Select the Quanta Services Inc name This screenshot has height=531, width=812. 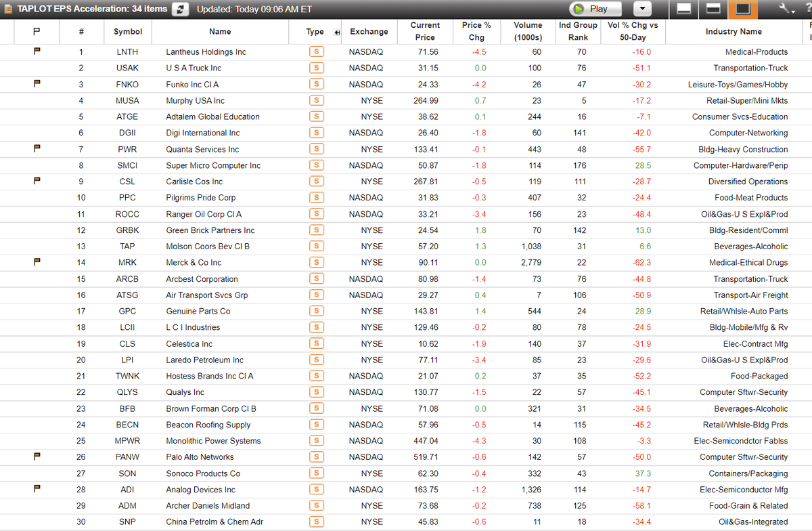(x=202, y=149)
